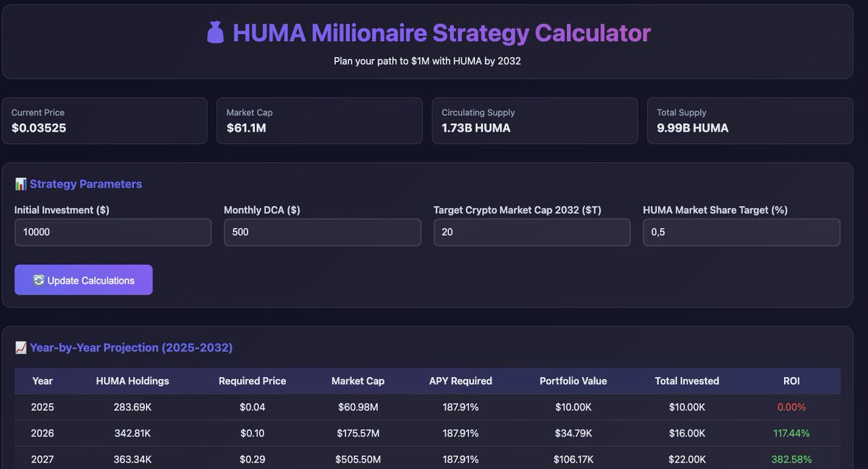Click the APY Required column header
The image size is (868, 469).
(460, 381)
